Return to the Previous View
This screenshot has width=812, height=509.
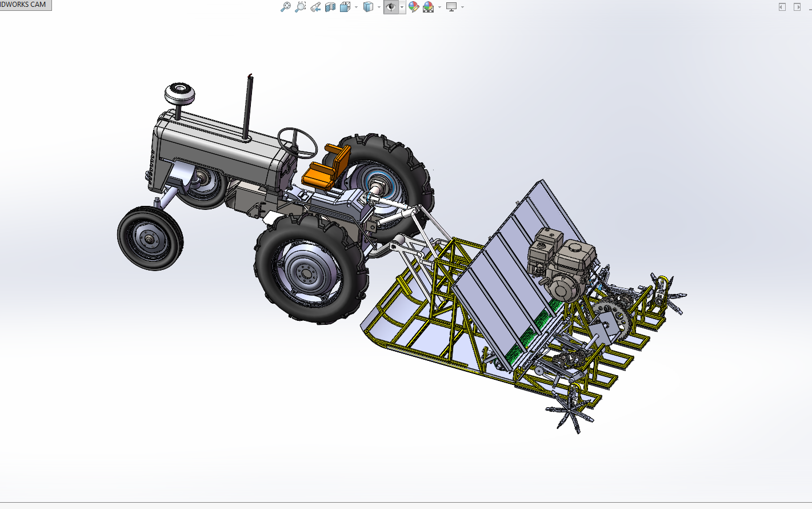click(315, 7)
